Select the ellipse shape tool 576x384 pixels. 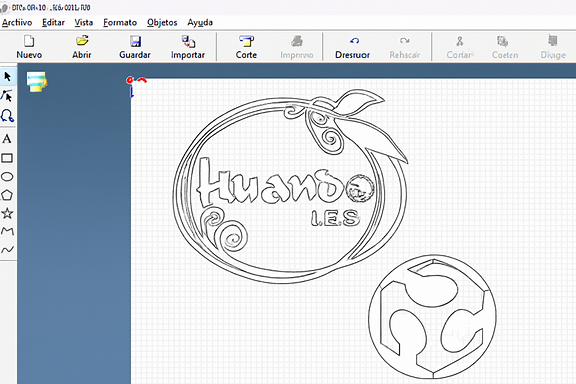(7, 177)
